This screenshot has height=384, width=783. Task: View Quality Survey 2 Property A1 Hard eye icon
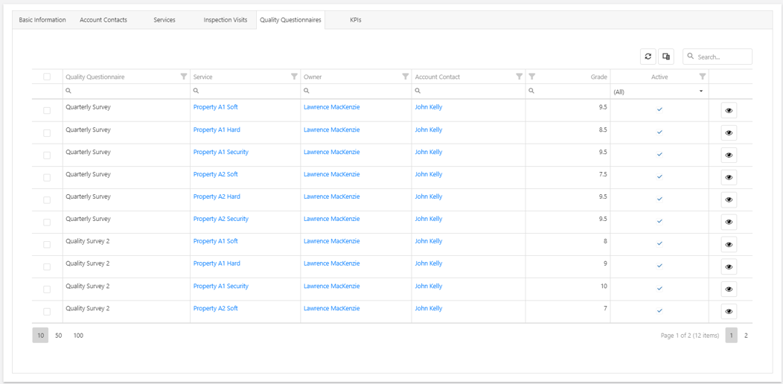click(729, 267)
